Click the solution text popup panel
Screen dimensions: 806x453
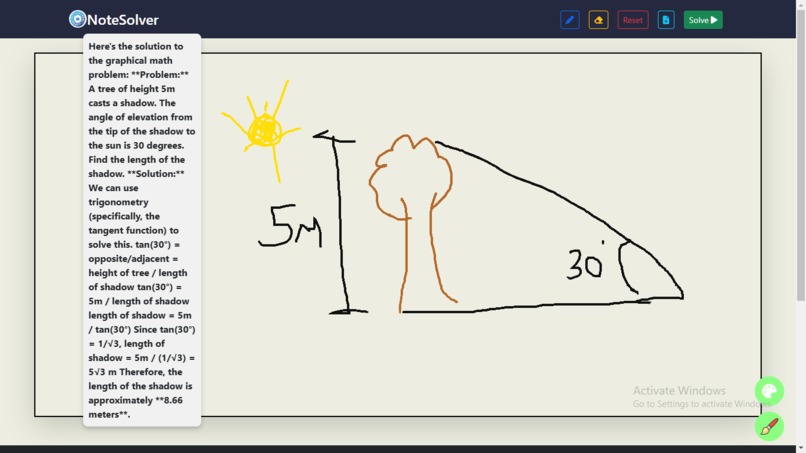point(142,230)
